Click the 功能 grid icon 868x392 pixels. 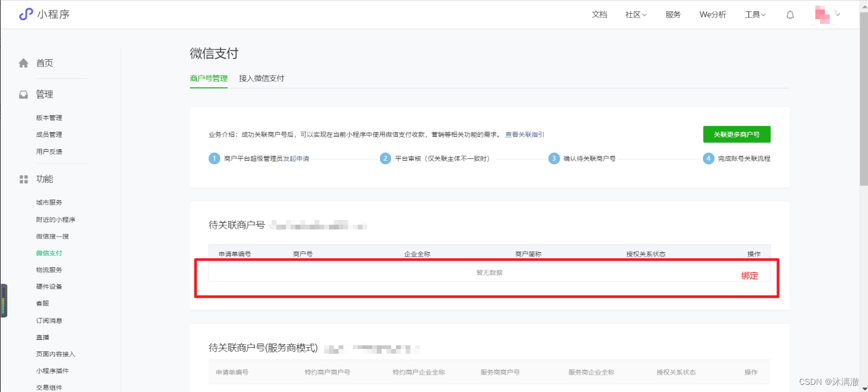23,179
